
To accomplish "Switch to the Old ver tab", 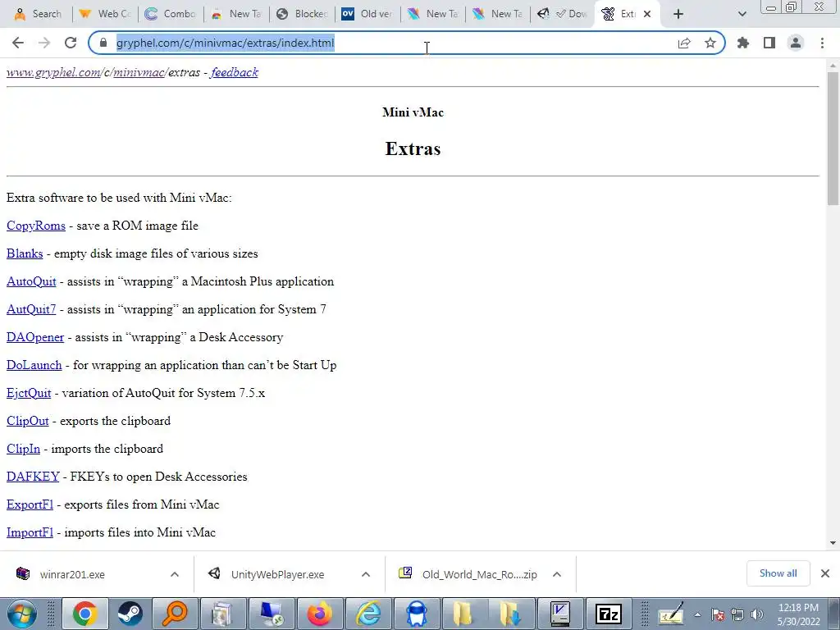I will [x=367, y=14].
